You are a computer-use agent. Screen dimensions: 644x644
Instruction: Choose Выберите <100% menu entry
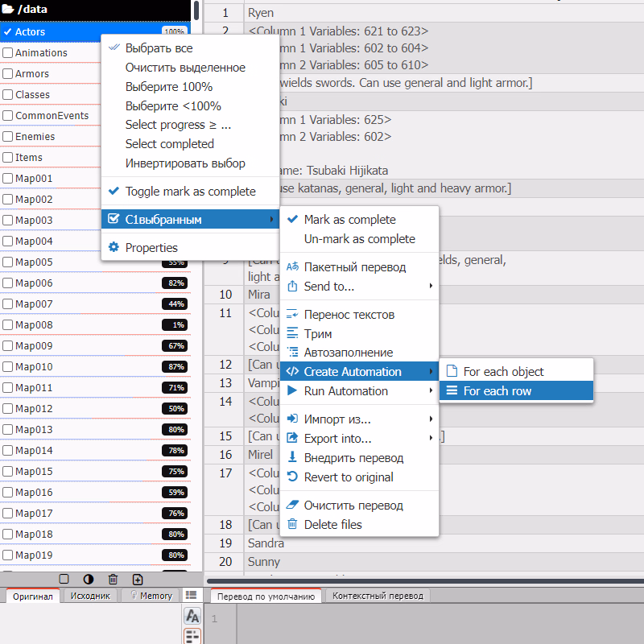pyautogui.click(x=190, y=106)
